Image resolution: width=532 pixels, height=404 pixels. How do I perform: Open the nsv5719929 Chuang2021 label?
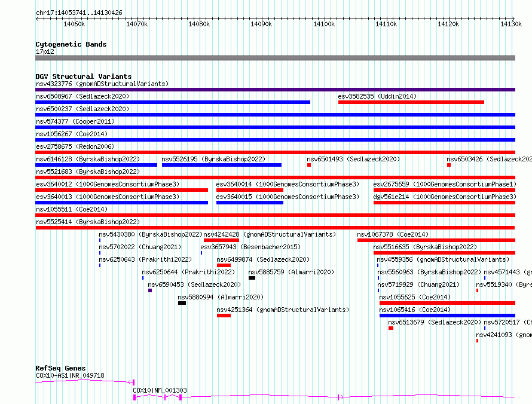(x=418, y=284)
